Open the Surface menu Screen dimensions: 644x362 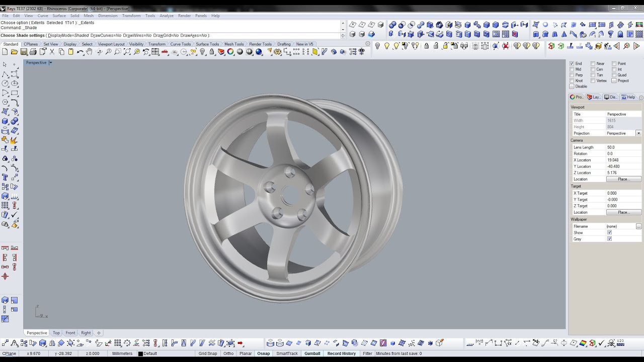tap(59, 16)
